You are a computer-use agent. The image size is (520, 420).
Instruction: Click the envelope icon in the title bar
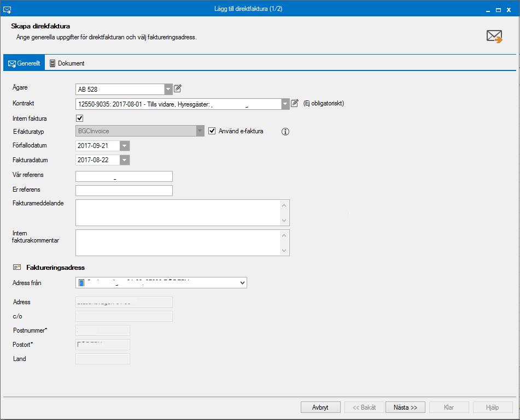[7, 10]
